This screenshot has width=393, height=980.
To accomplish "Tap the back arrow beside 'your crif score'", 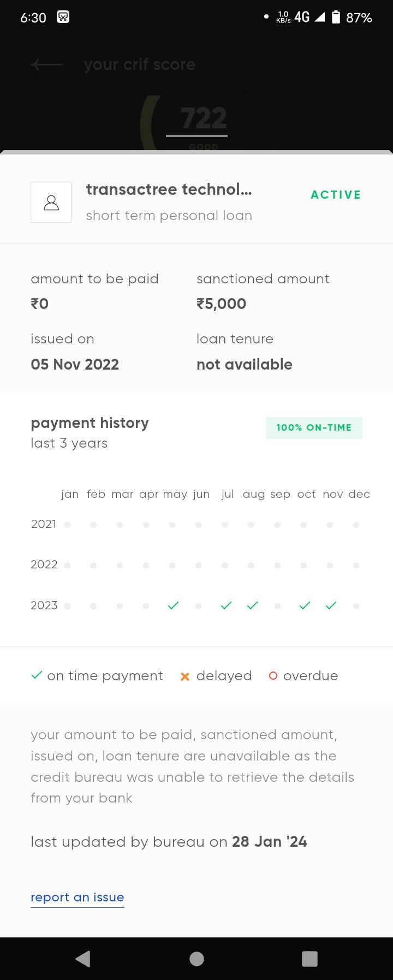I will pos(46,65).
